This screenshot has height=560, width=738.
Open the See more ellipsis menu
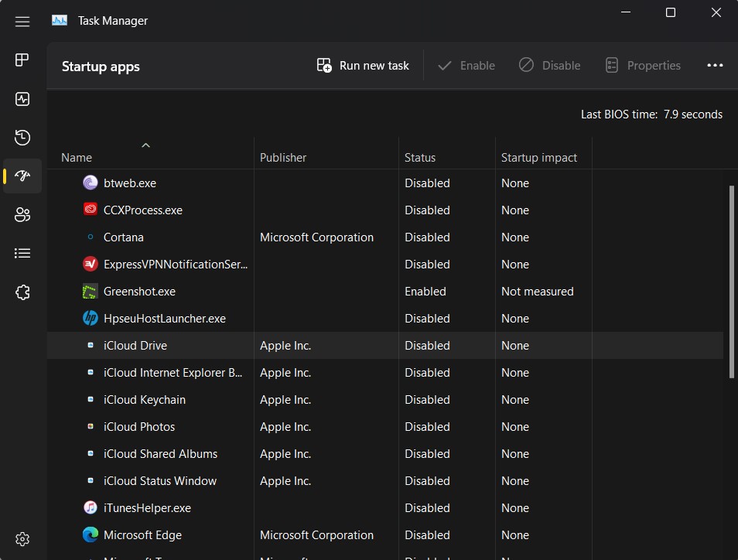click(x=714, y=65)
